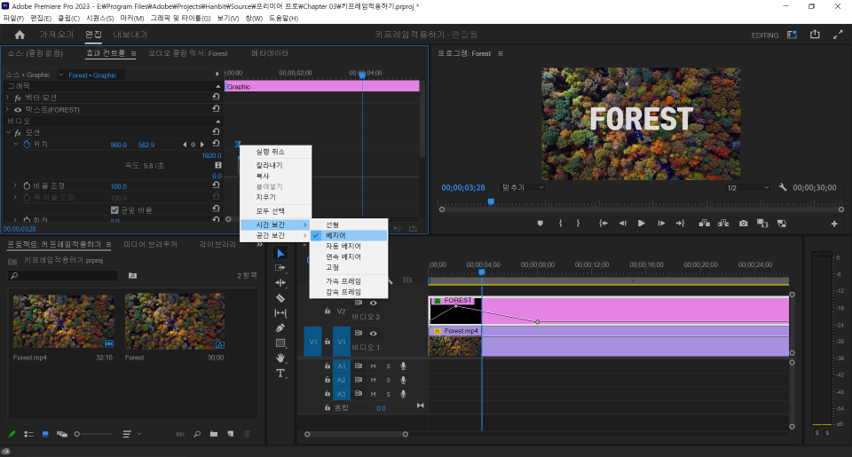
Task: Open 시퀀스(S) menu in menu bar
Action: click(x=100, y=18)
